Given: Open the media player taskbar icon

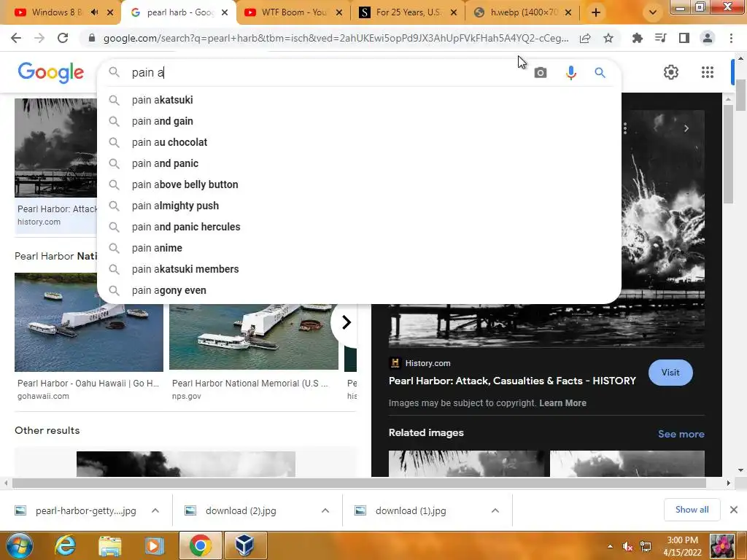Looking at the screenshot, I should coord(153,545).
